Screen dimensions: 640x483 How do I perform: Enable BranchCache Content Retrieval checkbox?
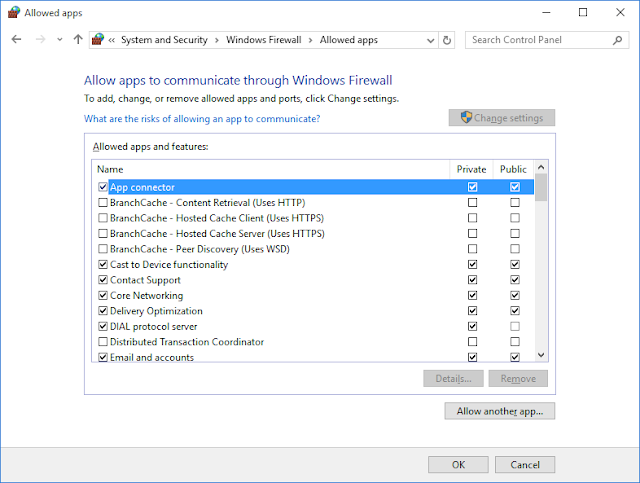tap(103, 203)
